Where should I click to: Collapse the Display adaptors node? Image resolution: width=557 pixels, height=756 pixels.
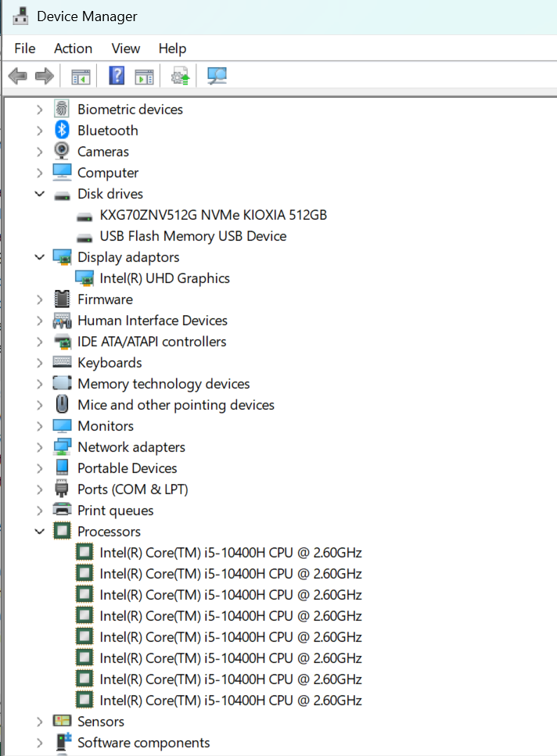click(40, 257)
